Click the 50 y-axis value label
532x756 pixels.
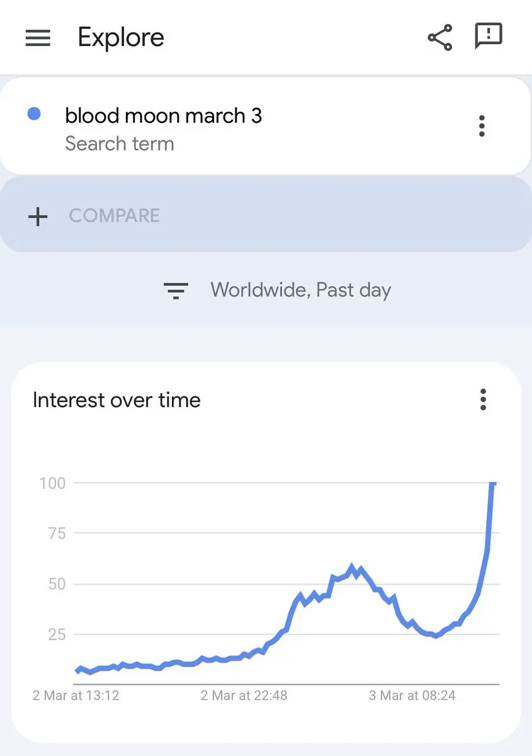[55, 584]
